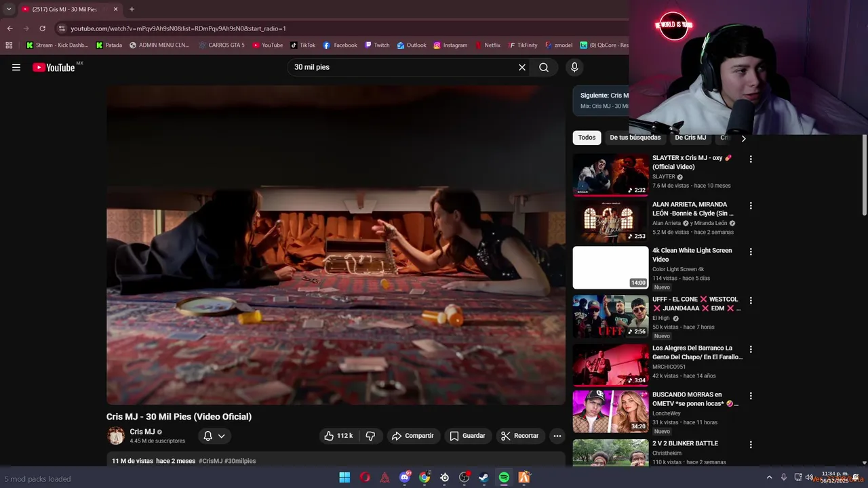
Task: Open the Opera browser taskbar icon
Action: click(365, 477)
